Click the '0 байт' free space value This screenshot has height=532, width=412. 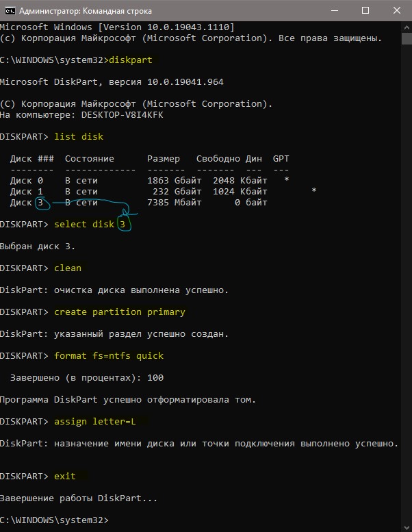(251, 203)
